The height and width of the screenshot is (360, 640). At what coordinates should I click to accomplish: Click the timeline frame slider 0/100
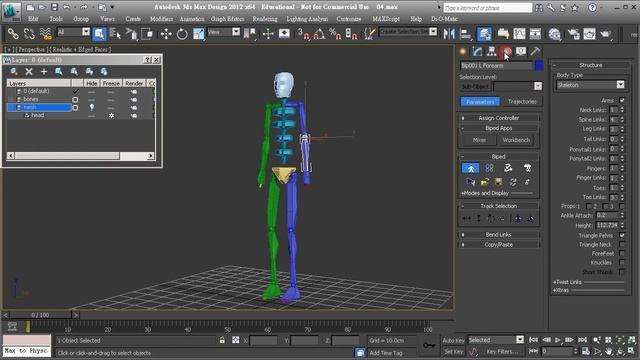[40, 315]
